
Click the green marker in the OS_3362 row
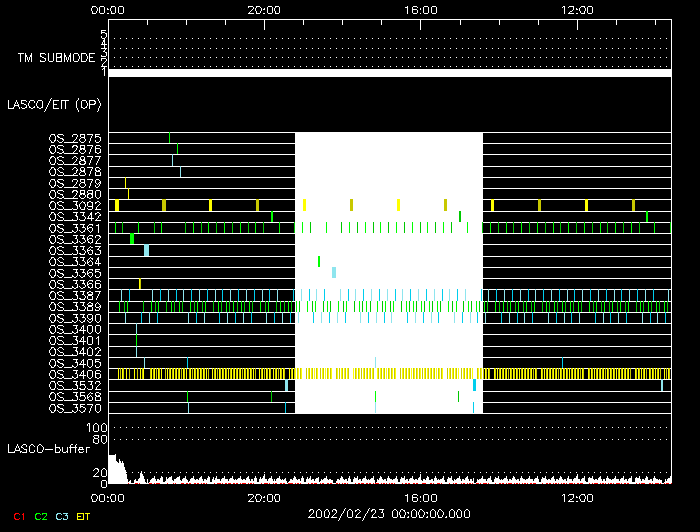click(x=131, y=239)
